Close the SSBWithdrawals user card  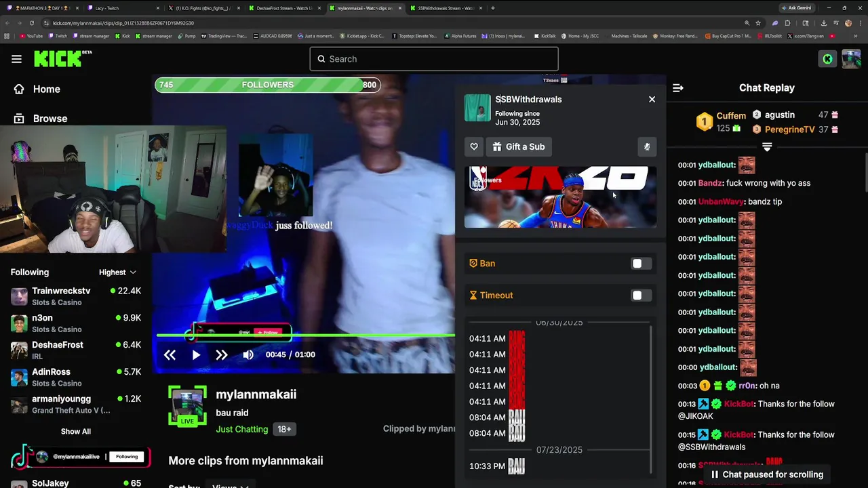(x=652, y=99)
